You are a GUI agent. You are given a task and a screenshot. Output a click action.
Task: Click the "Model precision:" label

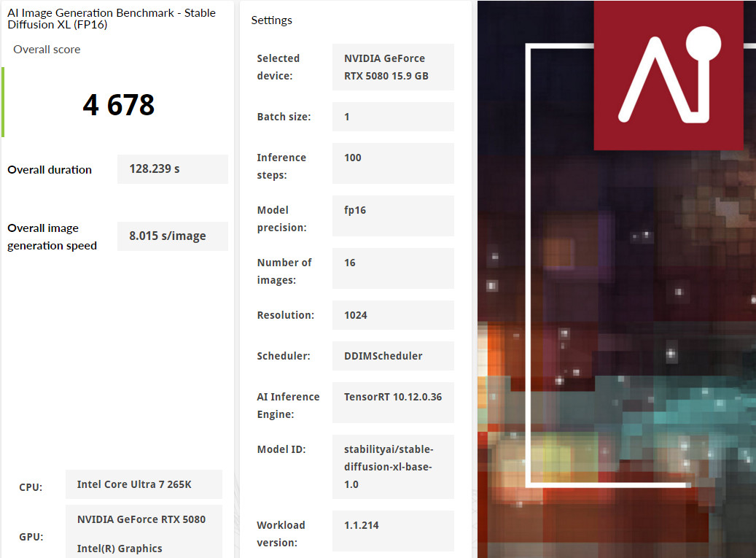pyautogui.click(x=281, y=219)
